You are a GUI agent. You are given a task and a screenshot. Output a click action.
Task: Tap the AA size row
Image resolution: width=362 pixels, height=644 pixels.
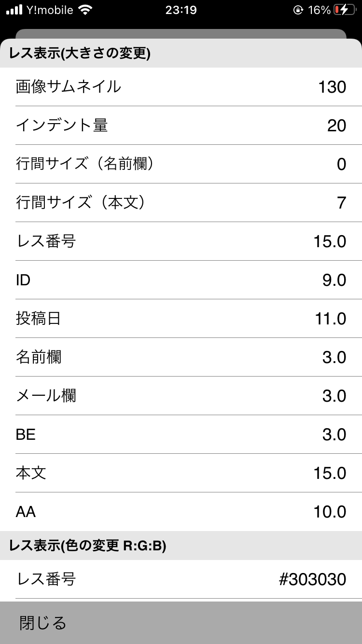point(181,512)
